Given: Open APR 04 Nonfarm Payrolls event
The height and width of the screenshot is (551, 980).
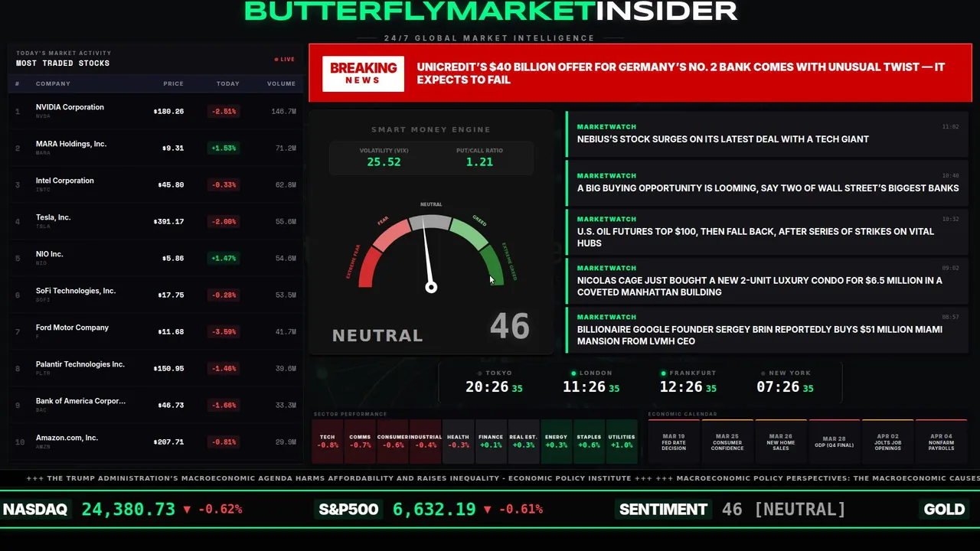Looking at the screenshot, I should pyautogui.click(x=941, y=442).
